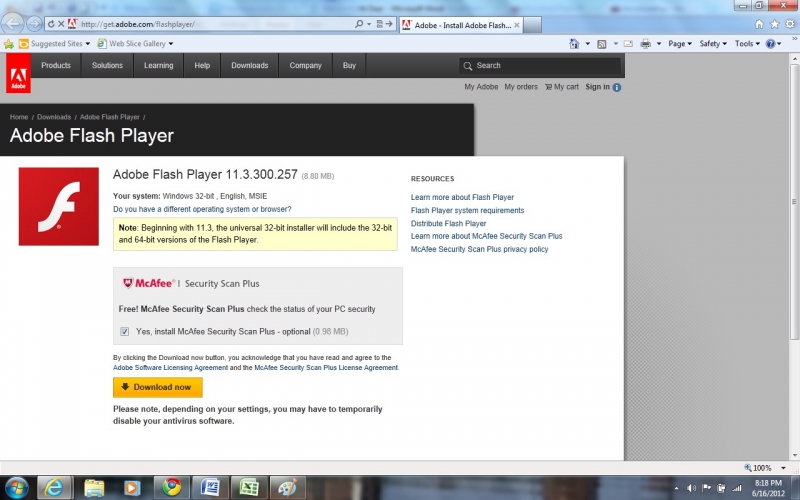Click the Adobe site Search field
800x500 pixels.
pyautogui.click(x=540, y=66)
